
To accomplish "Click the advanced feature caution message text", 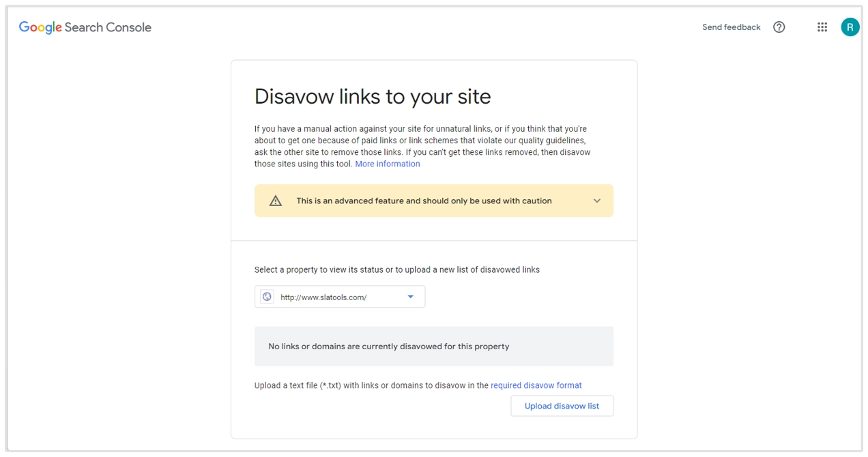I will (x=424, y=201).
